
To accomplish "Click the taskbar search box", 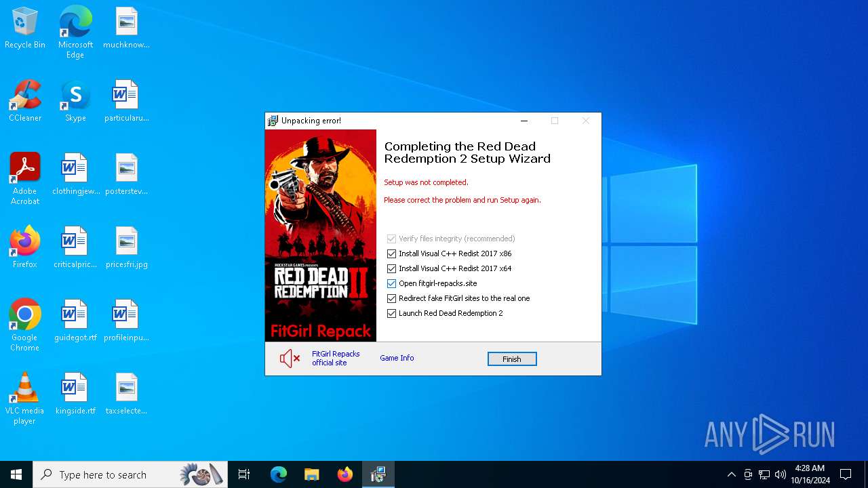I will click(130, 474).
